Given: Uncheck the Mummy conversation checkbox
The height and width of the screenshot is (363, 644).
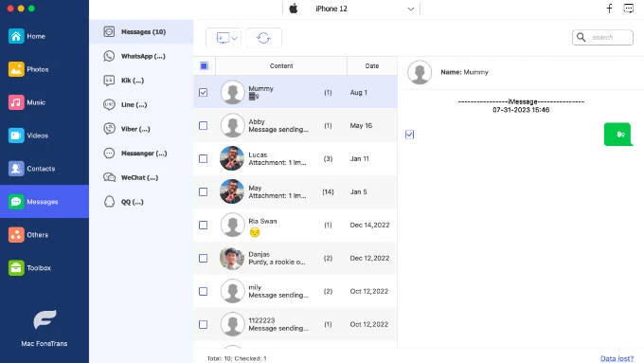Looking at the screenshot, I should (204, 93).
